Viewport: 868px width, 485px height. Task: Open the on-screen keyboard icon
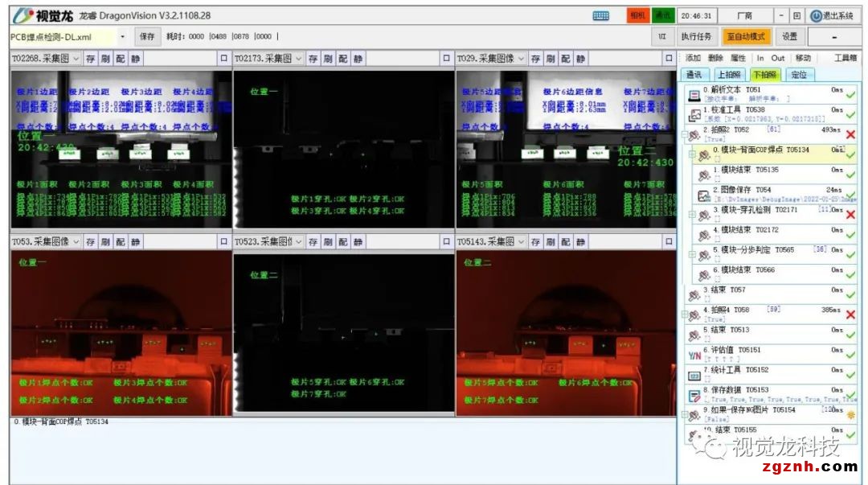coord(601,15)
